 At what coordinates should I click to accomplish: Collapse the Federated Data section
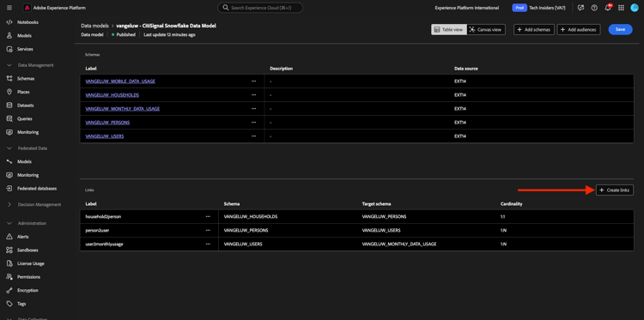[9, 148]
